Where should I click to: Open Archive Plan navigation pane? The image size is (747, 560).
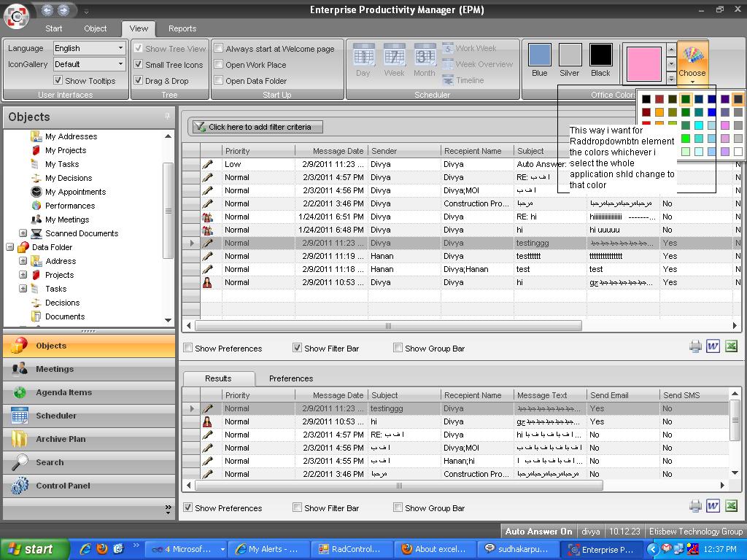[89, 439]
